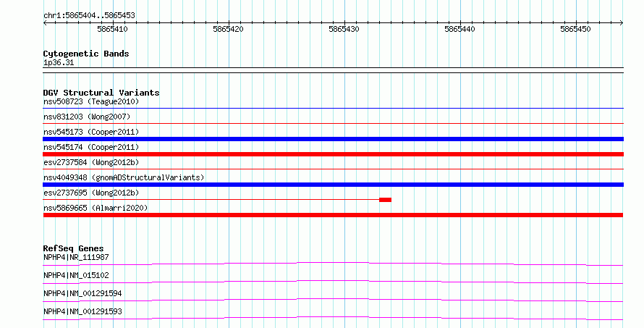644x328 pixels.
Task: Click the thin red line of esv2737584
Action: [x=333, y=169]
